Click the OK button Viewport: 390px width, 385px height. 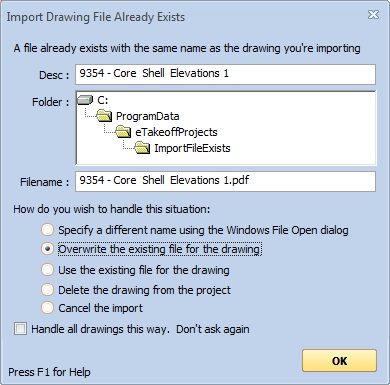pyautogui.click(x=339, y=361)
